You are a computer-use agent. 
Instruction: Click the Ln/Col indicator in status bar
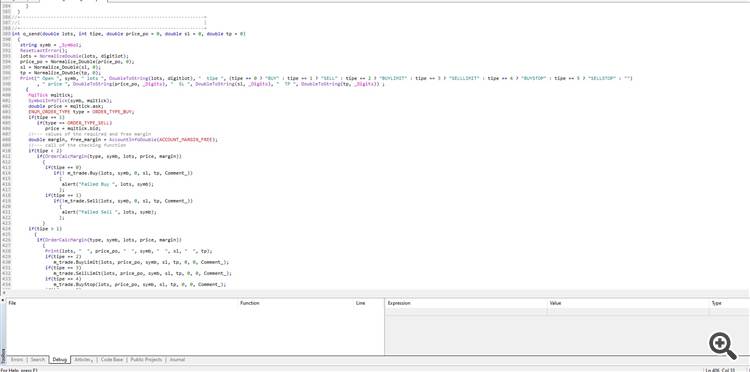click(x=721, y=370)
